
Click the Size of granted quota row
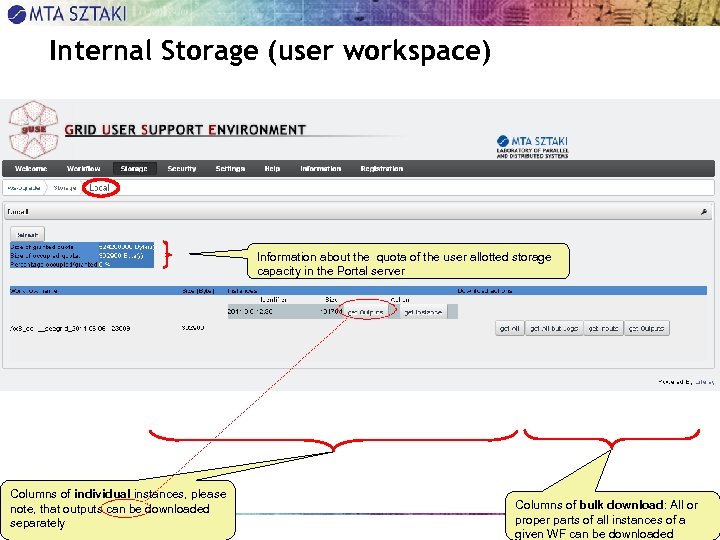82,247
